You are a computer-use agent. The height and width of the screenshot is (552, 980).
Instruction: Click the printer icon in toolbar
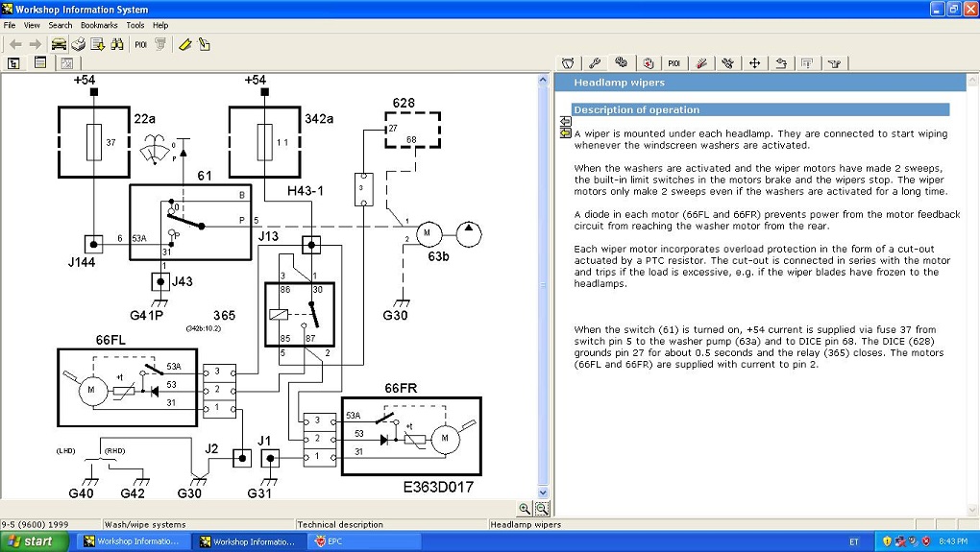[x=78, y=44]
